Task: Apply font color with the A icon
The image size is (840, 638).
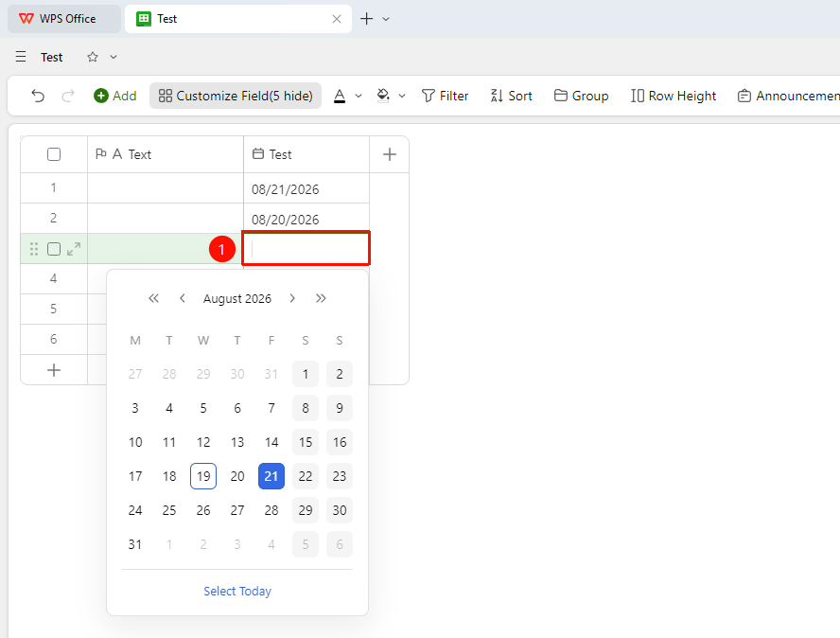Action: (x=340, y=96)
